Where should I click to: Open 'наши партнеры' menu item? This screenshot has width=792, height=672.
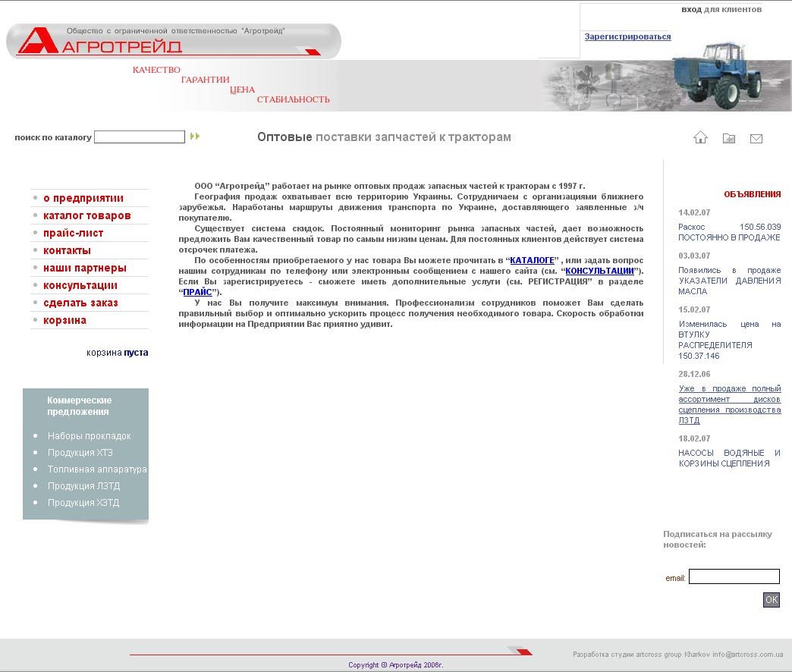pos(85,268)
